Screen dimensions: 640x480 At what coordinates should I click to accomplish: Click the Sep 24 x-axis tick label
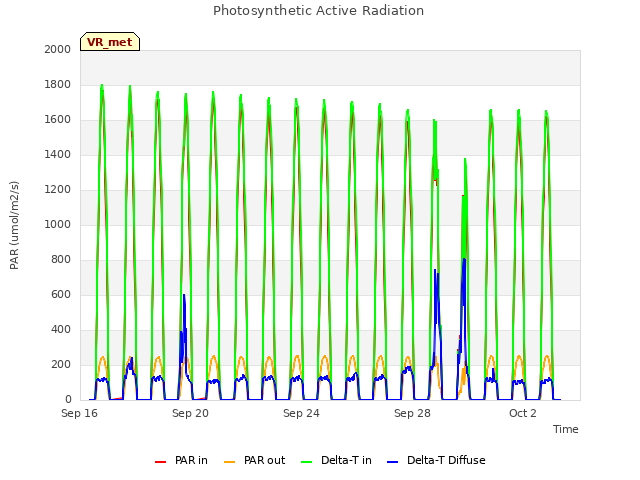301,413
